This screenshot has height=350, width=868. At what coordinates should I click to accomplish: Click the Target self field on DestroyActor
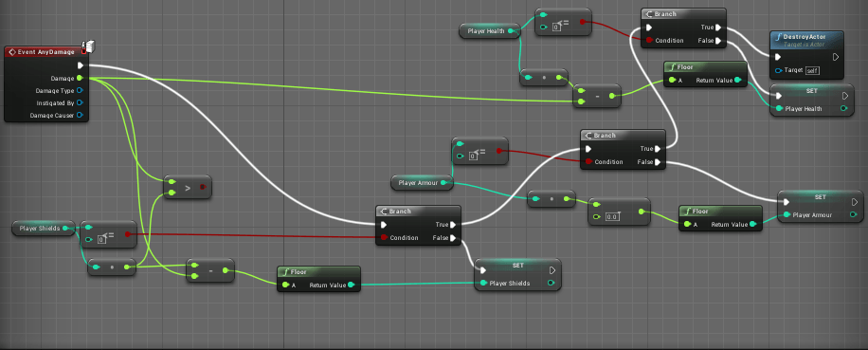[811, 71]
